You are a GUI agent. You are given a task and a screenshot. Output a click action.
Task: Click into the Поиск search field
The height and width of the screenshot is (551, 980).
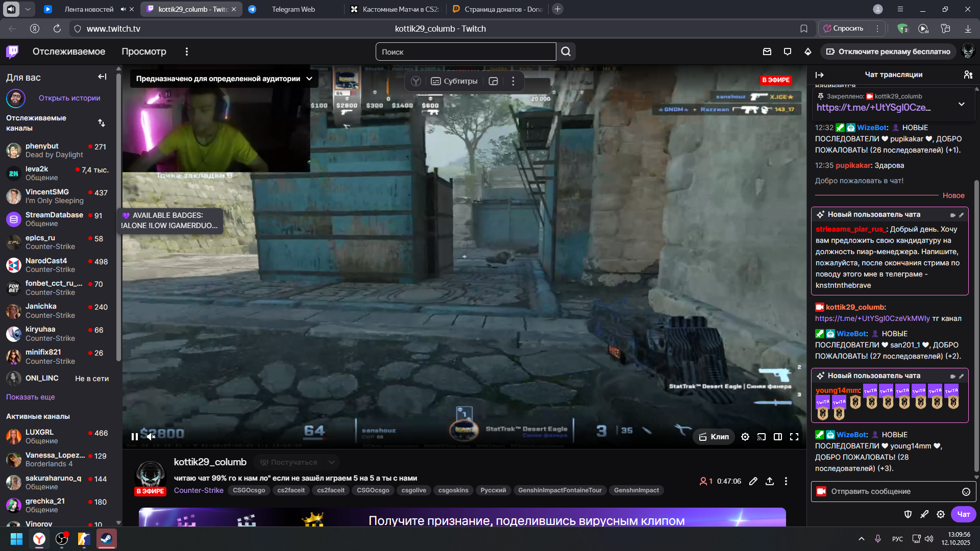pos(465,52)
